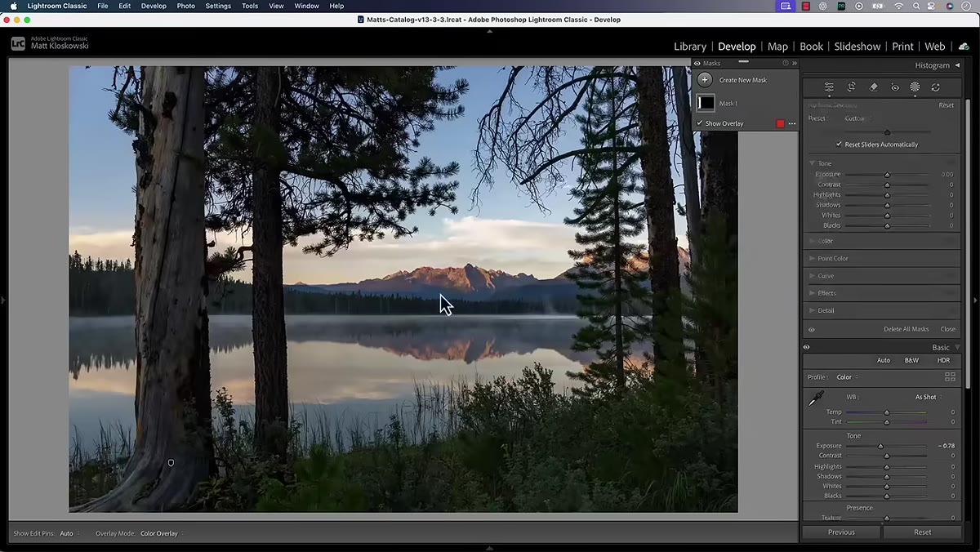Click the Basic panel Exposure slider handle
Viewport: 980px width, 552px height.
pyautogui.click(x=880, y=446)
